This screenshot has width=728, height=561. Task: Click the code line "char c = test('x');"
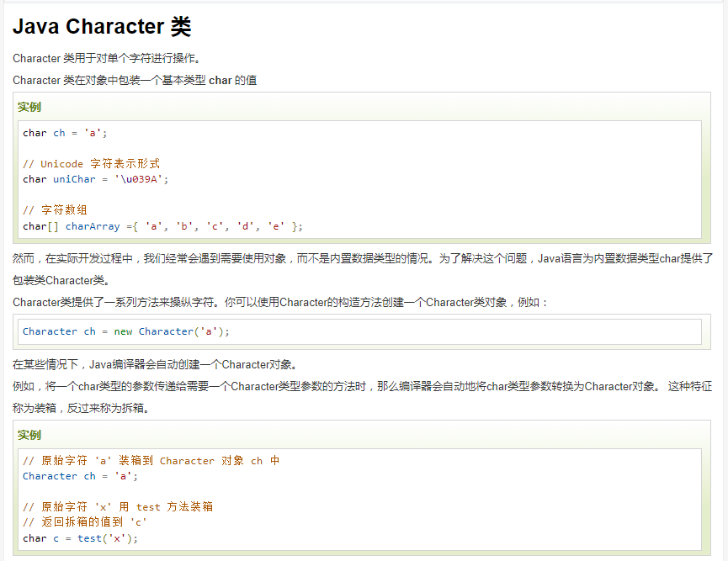[x=80, y=539]
